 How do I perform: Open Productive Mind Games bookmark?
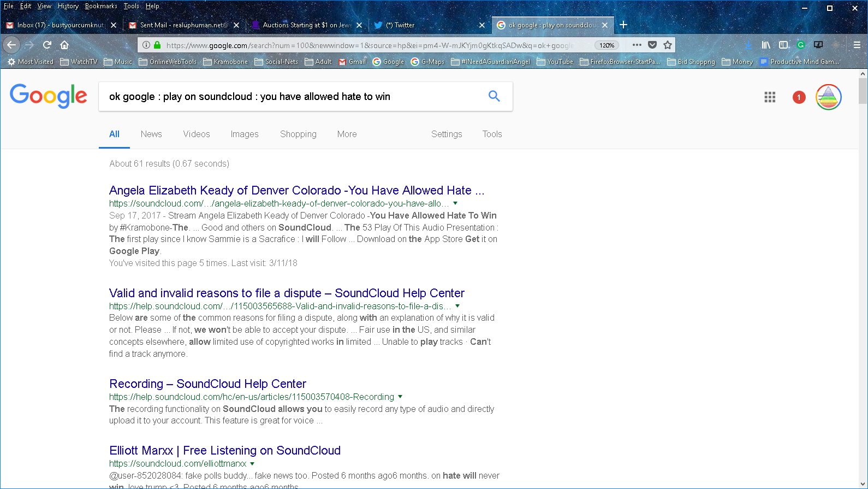799,62
